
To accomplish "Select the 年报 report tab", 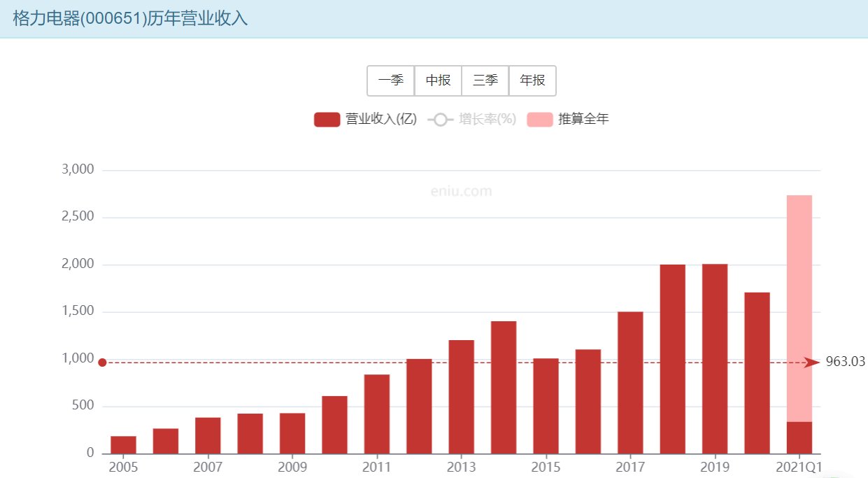I will coord(532,80).
